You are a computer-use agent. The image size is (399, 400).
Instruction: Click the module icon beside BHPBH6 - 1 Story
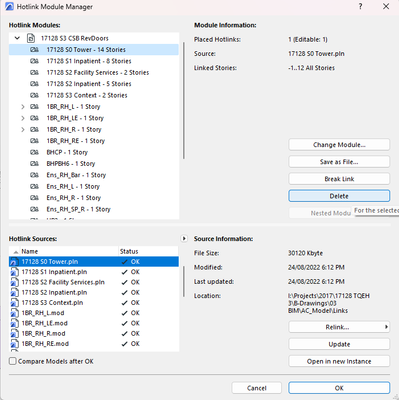[34, 164]
